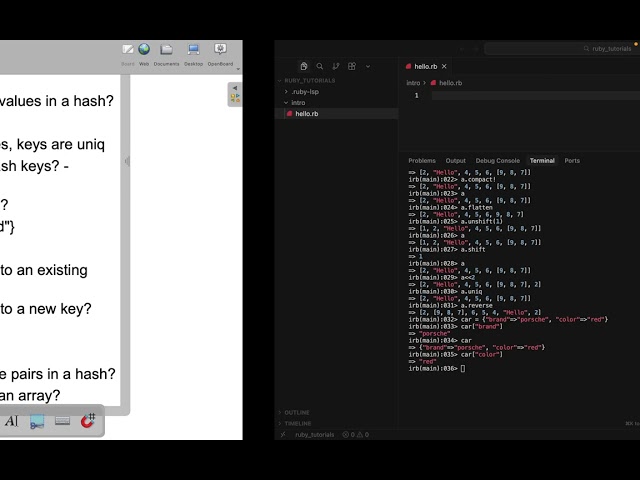Expand the OUTLINE section

pos(297,412)
